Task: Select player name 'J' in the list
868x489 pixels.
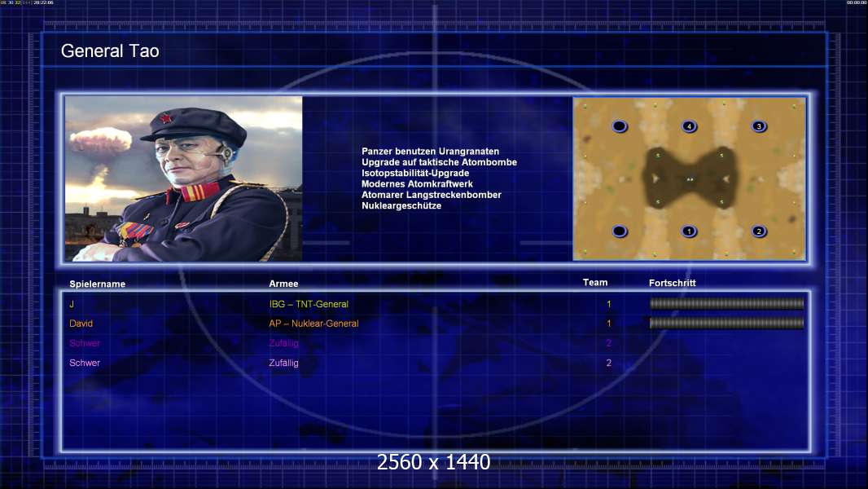Action: 72,304
